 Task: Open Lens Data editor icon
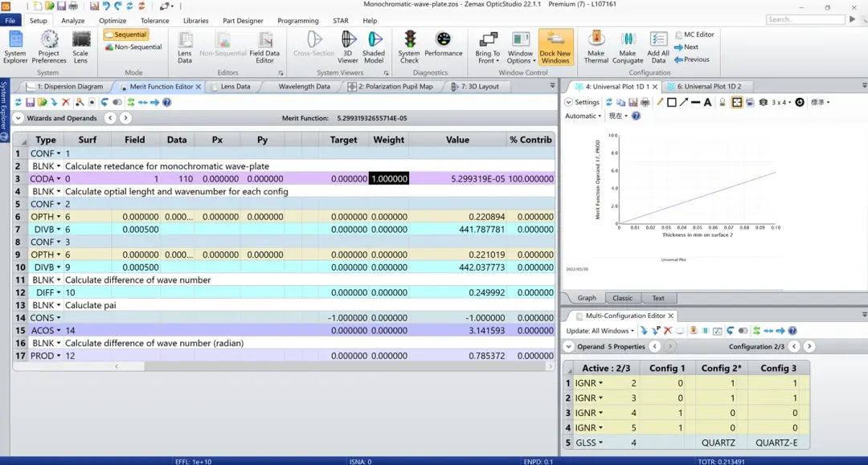(185, 47)
